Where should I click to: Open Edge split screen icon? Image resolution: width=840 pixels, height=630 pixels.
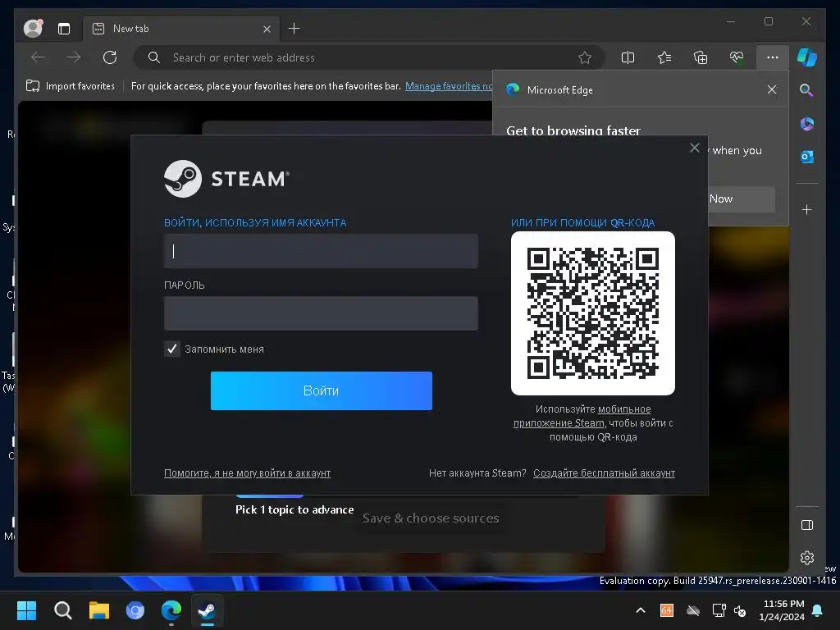(x=628, y=57)
